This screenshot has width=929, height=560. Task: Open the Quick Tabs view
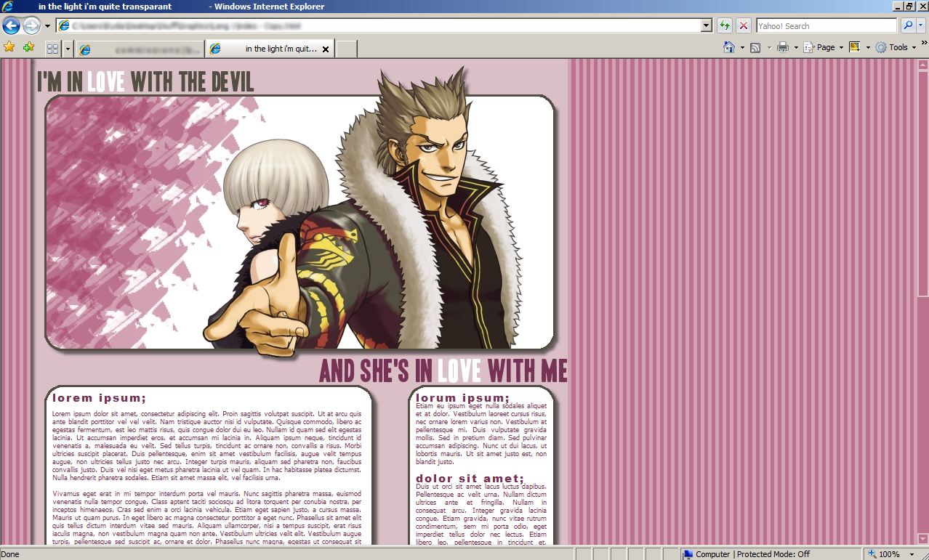click(52, 49)
